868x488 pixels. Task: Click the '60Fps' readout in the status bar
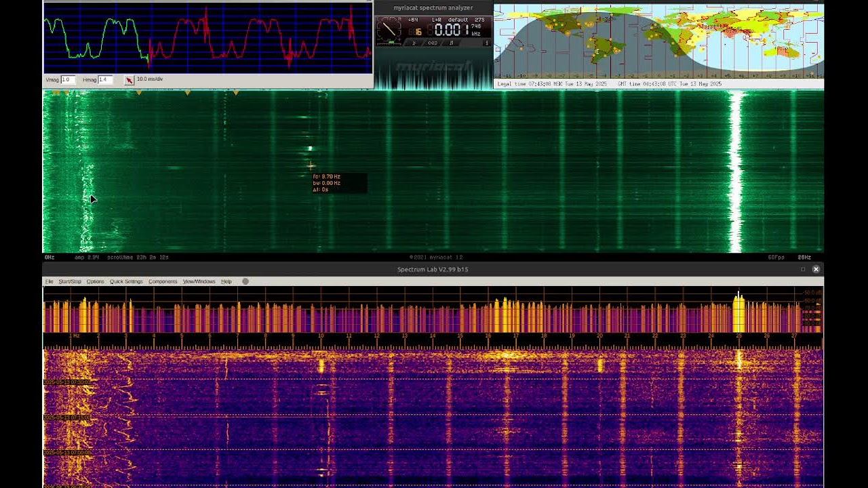click(775, 258)
